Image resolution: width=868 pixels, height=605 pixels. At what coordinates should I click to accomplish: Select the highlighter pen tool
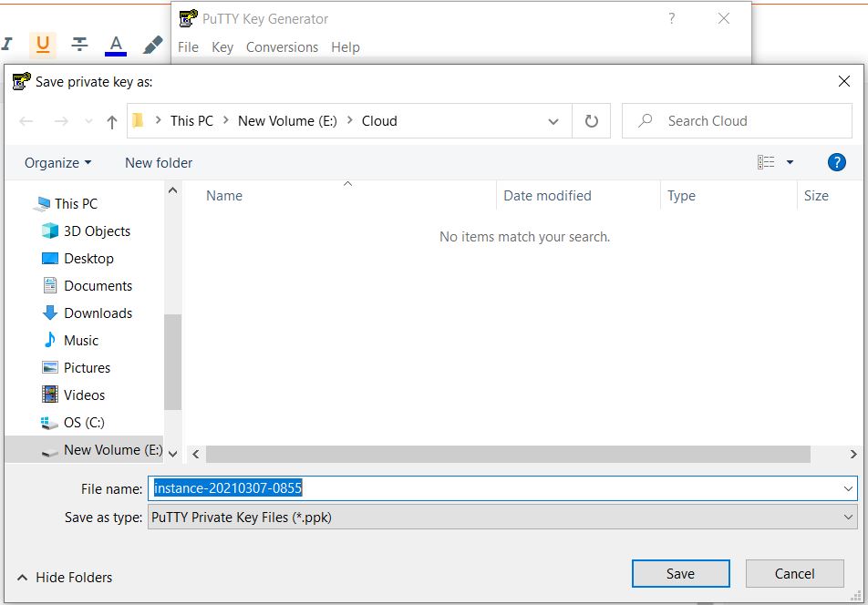click(x=151, y=42)
